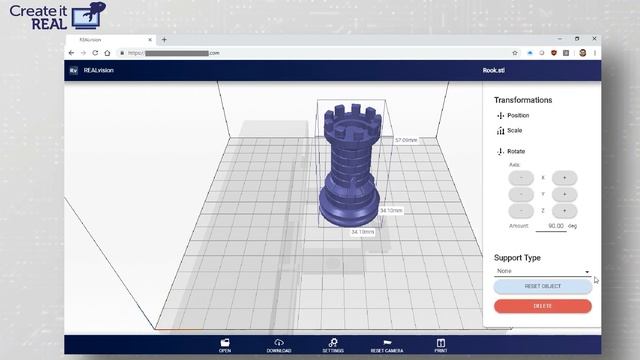Rotate minus on the X axis
The height and width of the screenshot is (360, 640).
click(x=521, y=178)
